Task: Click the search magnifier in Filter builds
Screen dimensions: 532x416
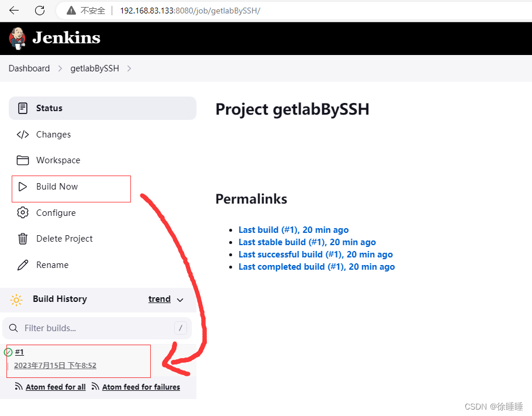Action: [x=13, y=328]
